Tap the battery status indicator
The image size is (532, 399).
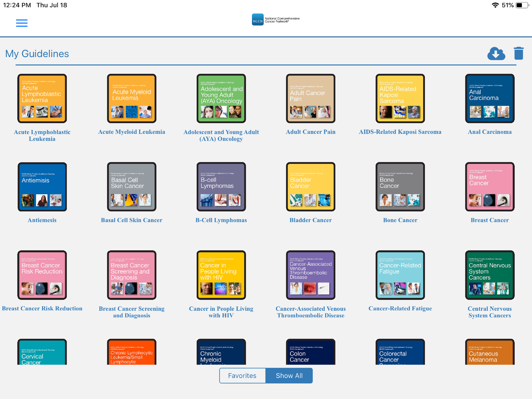[x=522, y=5]
